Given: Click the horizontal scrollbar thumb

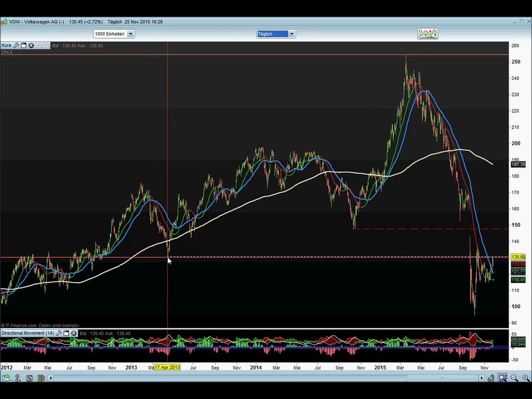Looking at the screenshot, I should click(442, 377).
